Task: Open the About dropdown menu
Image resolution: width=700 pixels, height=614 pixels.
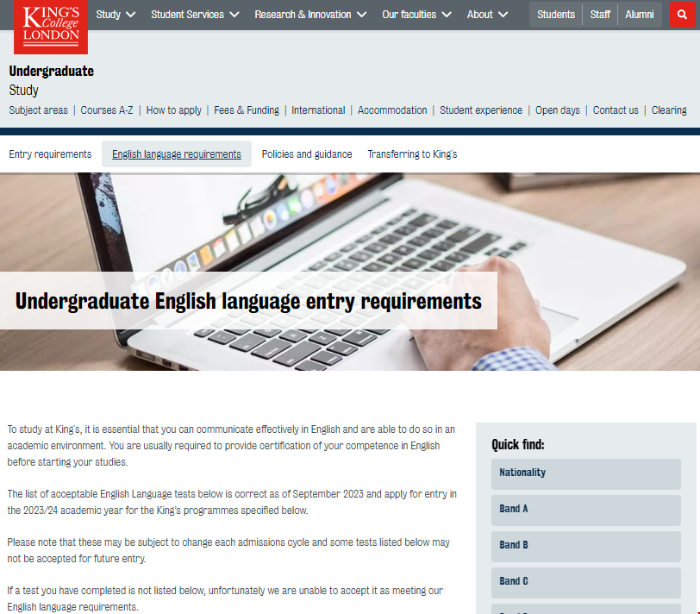Action: 488,15
